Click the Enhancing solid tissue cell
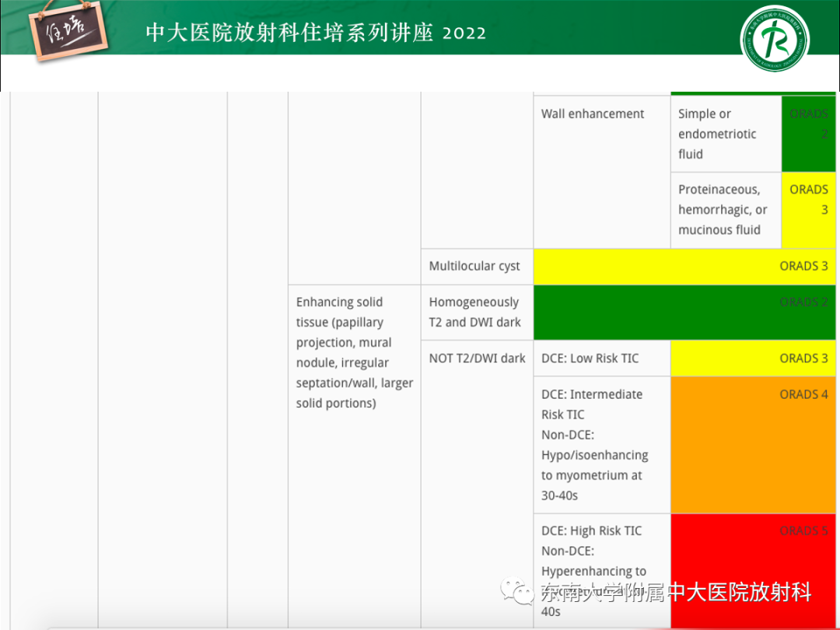This screenshot has height=630, width=840. pos(354,457)
